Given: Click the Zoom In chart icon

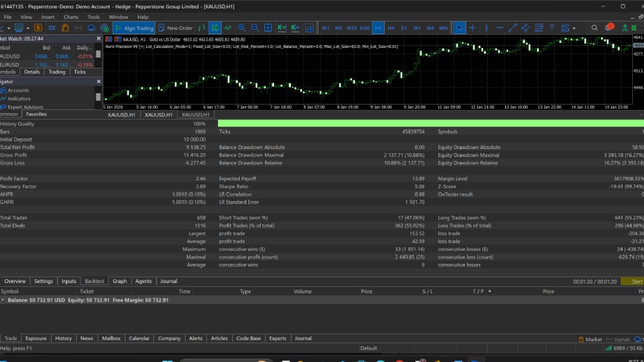Looking at the screenshot, I should coord(241,28).
